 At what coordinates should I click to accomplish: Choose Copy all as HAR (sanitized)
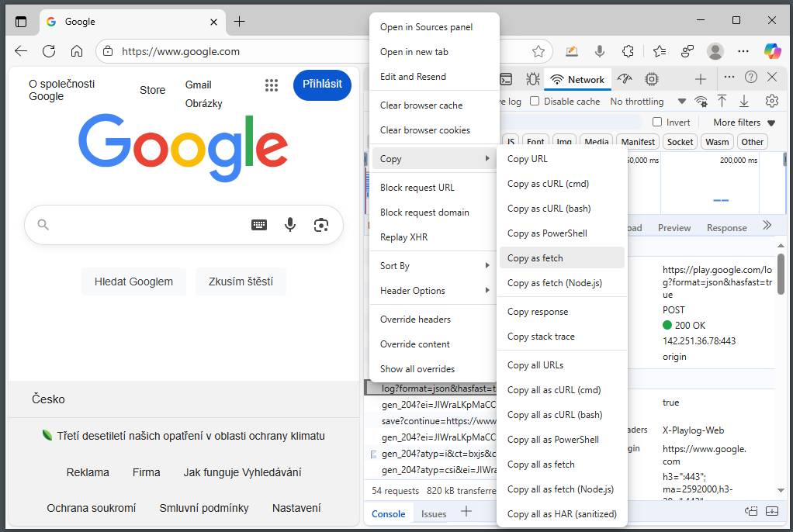coord(562,514)
